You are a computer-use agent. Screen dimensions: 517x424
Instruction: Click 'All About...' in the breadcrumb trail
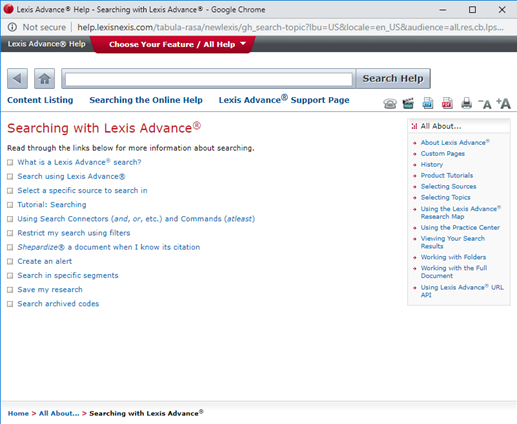[59, 414]
